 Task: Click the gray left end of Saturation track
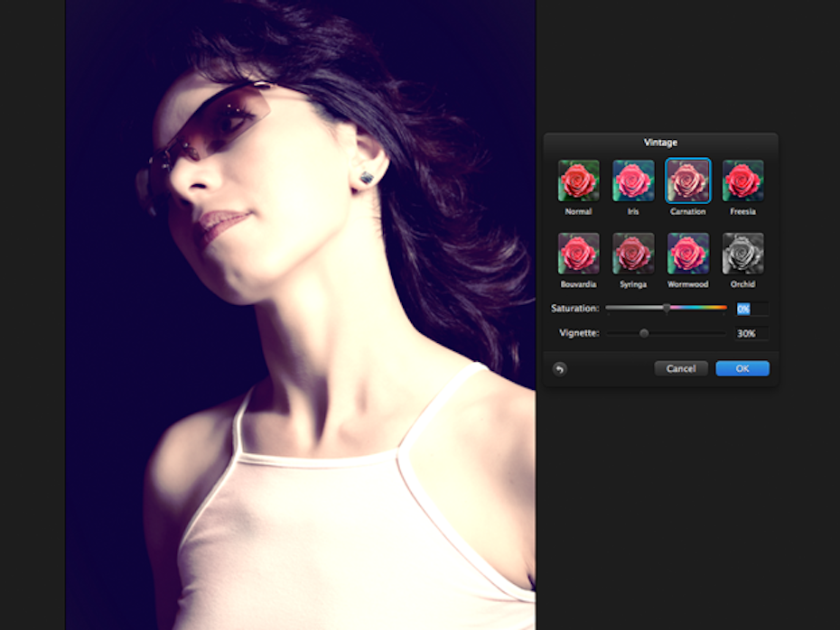tap(614, 309)
